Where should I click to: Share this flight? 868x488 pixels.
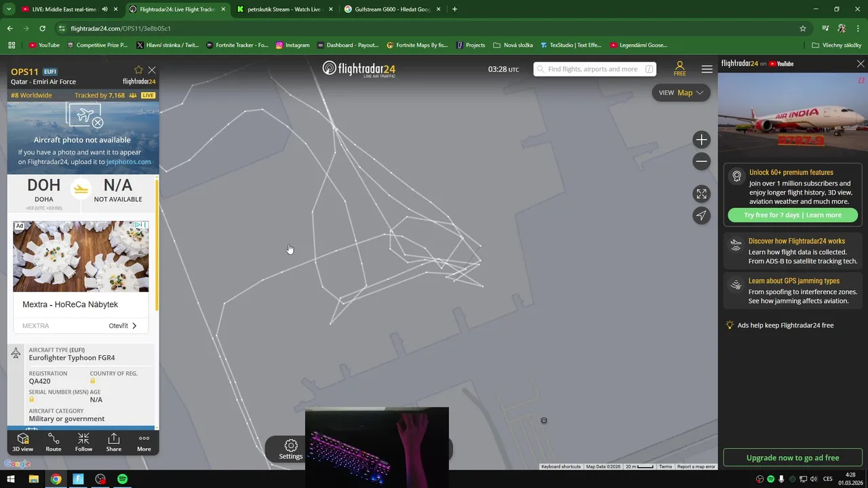coord(114,442)
